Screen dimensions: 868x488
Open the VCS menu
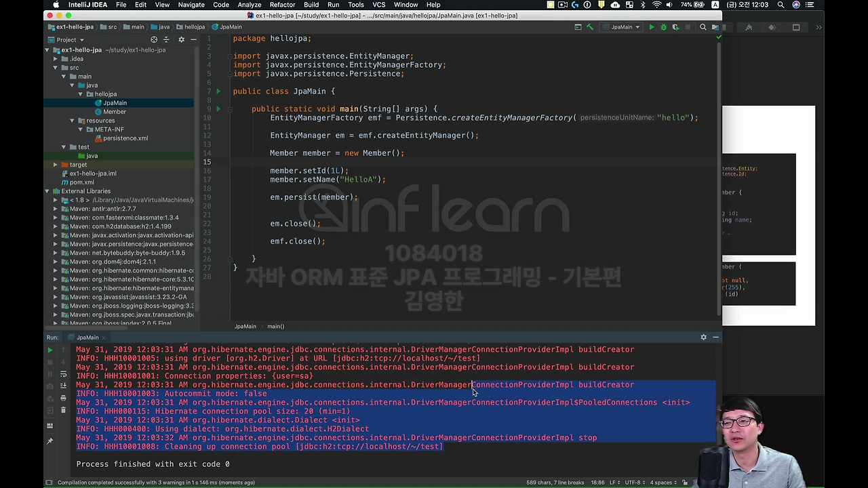(x=379, y=5)
